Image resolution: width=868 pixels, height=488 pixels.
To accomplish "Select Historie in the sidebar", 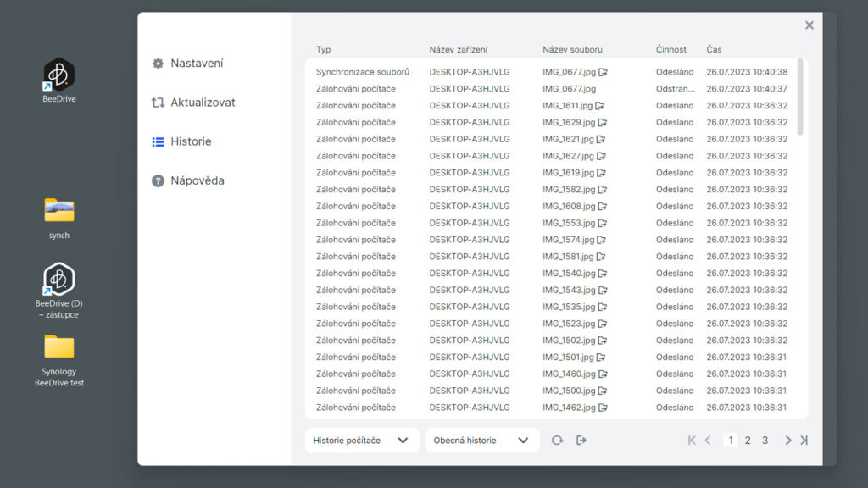I will tap(191, 141).
